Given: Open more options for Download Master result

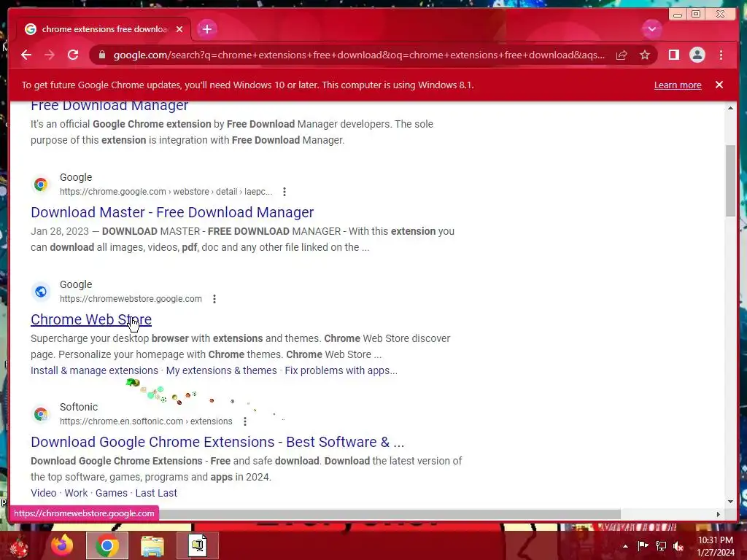Looking at the screenshot, I should pyautogui.click(x=285, y=192).
